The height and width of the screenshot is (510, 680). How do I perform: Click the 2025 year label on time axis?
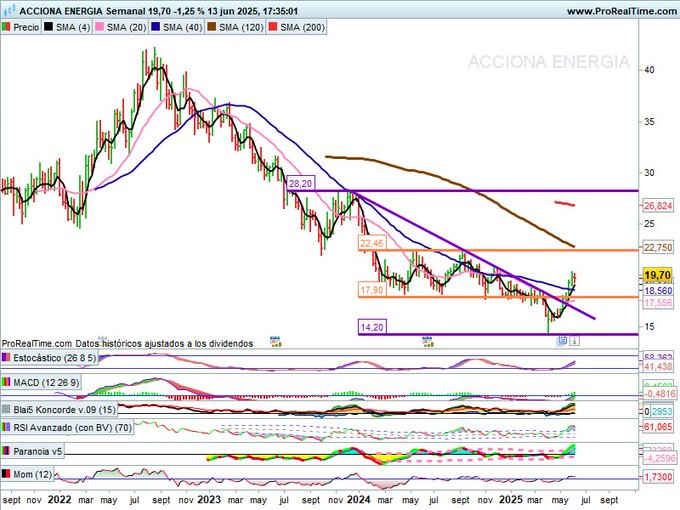coord(511,500)
